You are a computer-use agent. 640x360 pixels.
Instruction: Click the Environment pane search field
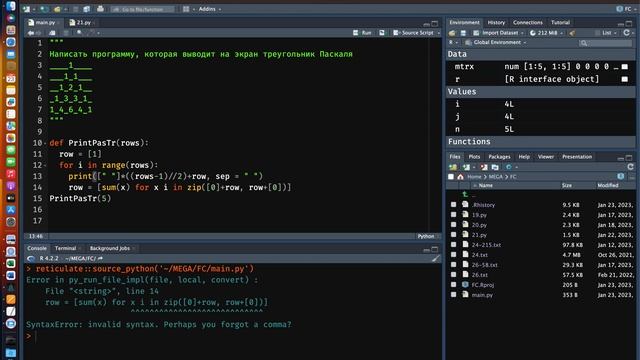(x=605, y=42)
